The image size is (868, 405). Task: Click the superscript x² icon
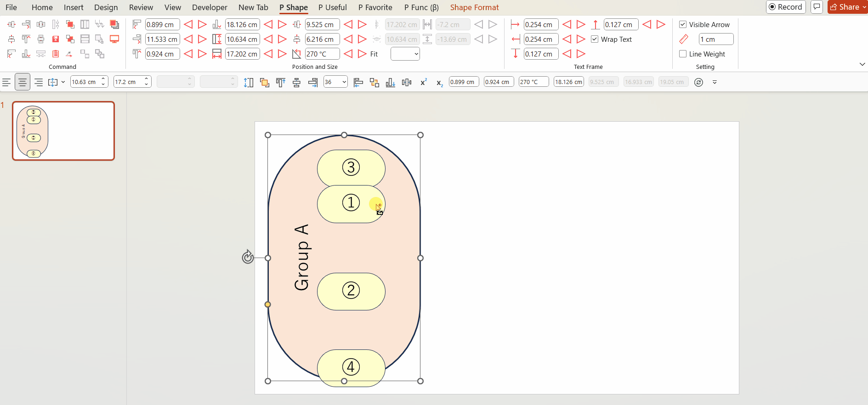(x=423, y=82)
